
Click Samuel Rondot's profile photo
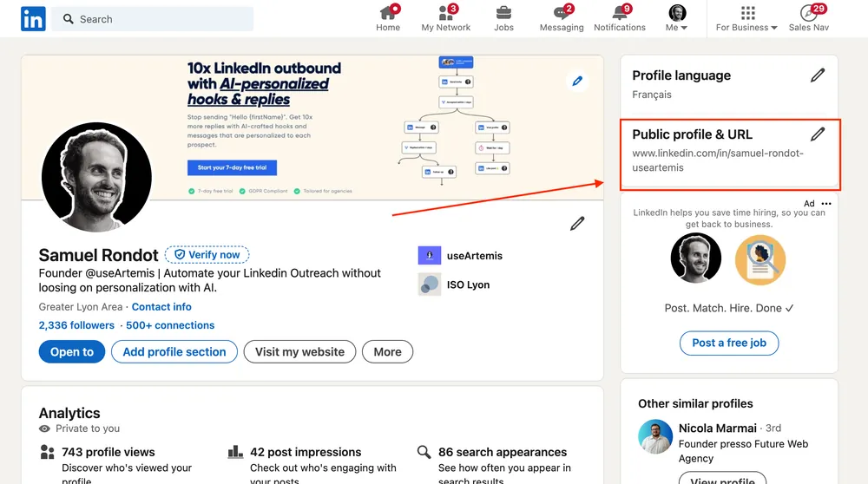coord(96,177)
